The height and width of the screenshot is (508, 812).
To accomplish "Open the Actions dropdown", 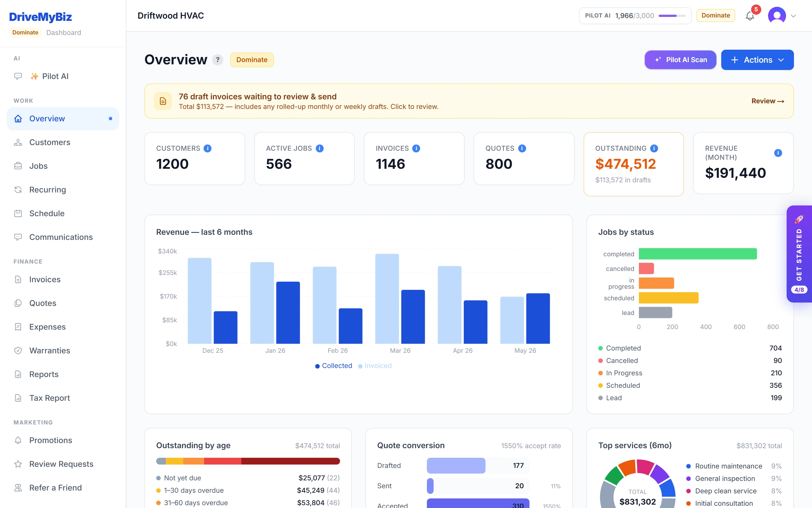I will pyautogui.click(x=757, y=60).
